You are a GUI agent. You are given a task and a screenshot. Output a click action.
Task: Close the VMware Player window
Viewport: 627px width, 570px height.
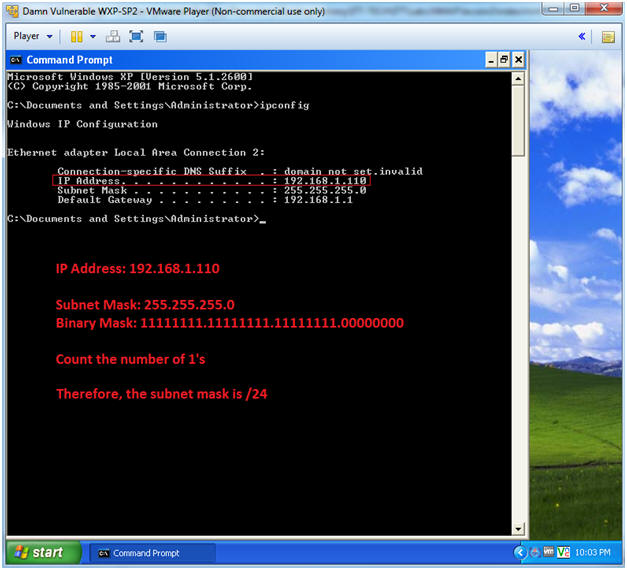603,8
